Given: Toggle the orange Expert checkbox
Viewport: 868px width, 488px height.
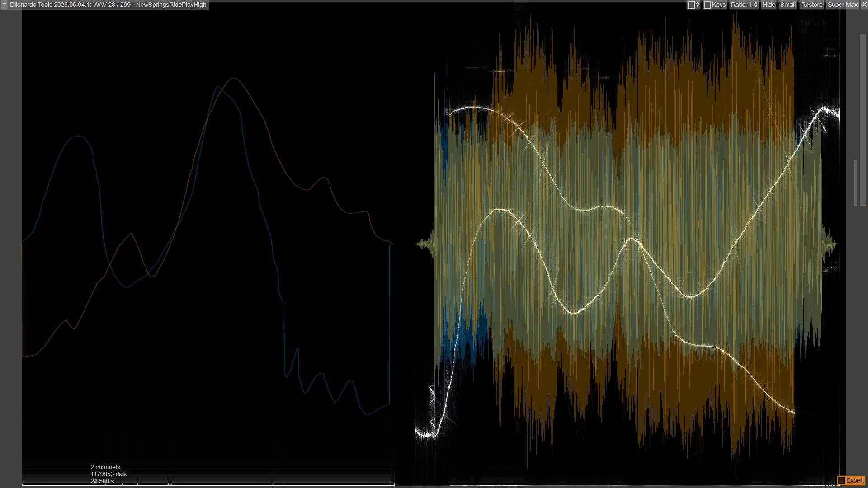Looking at the screenshot, I should click(841, 480).
